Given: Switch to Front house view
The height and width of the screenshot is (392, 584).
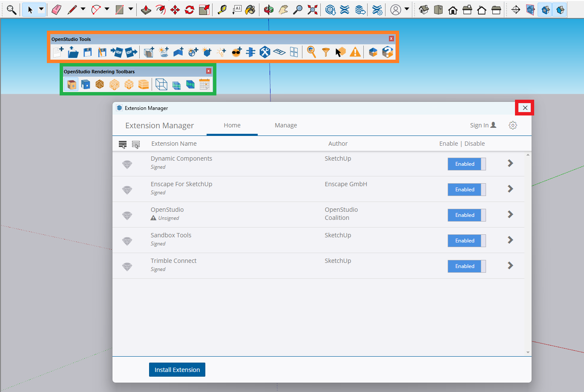Looking at the screenshot, I should coord(453,9).
